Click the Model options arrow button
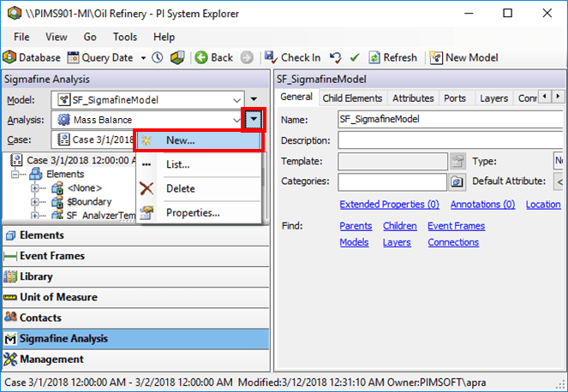The height and width of the screenshot is (392, 568). [x=254, y=99]
